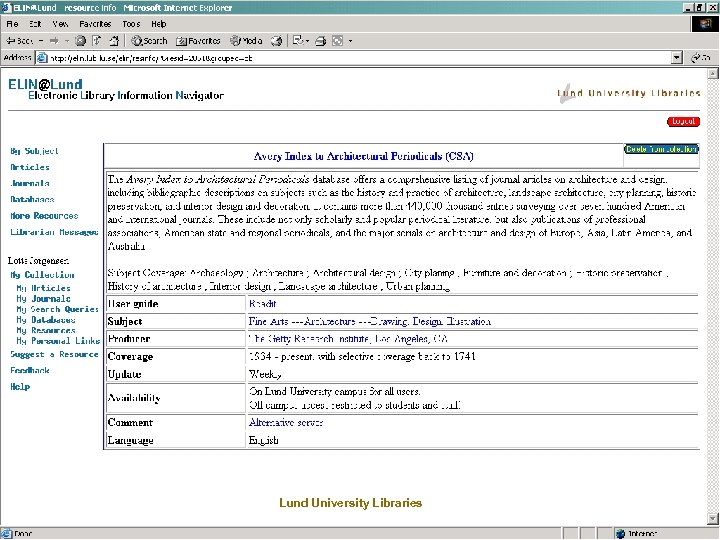Click the Print toolbar icon
This screenshot has height=540, width=720.
321,41
